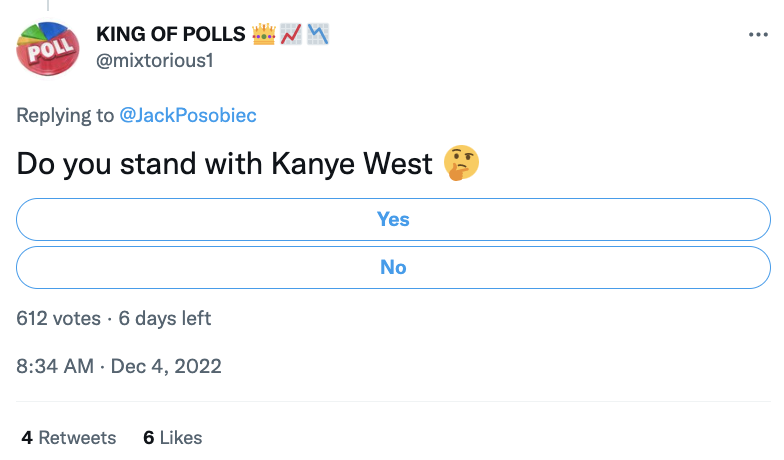The height and width of the screenshot is (460, 784).
Task: View the 6 Likes list
Action: point(172,438)
